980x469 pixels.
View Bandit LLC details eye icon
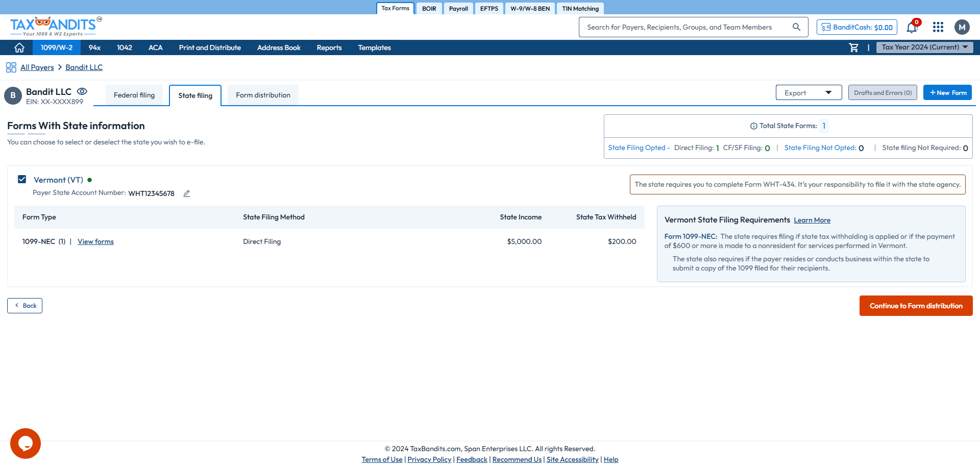coord(82,91)
